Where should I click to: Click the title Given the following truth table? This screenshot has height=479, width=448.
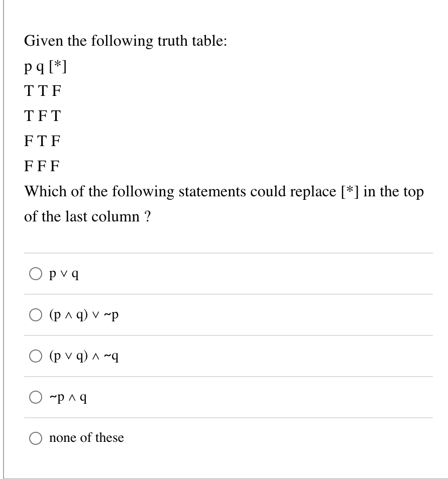125,41
